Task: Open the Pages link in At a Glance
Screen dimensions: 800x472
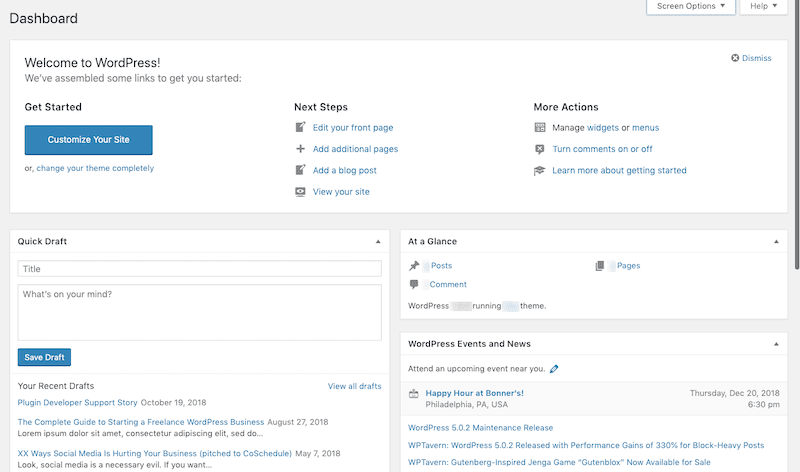Action: (x=629, y=266)
